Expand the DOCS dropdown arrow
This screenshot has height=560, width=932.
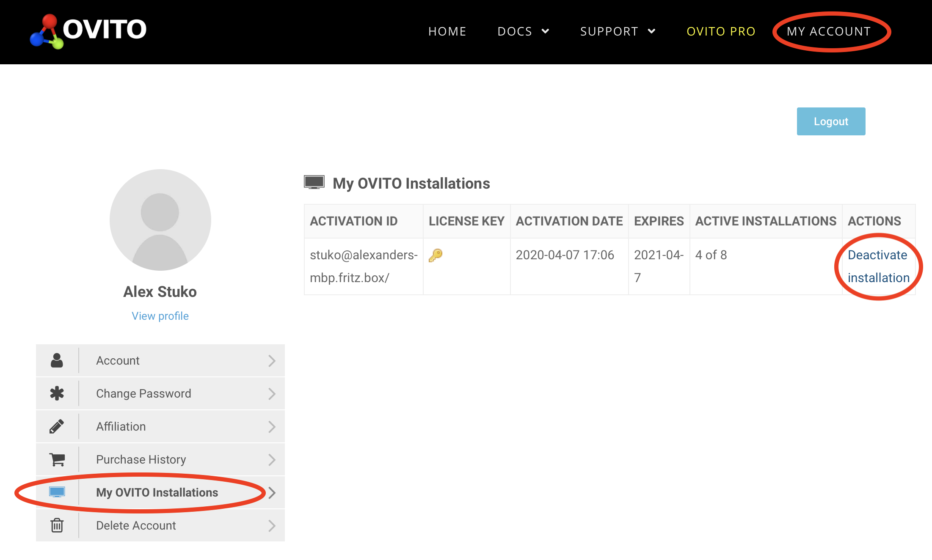(546, 31)
